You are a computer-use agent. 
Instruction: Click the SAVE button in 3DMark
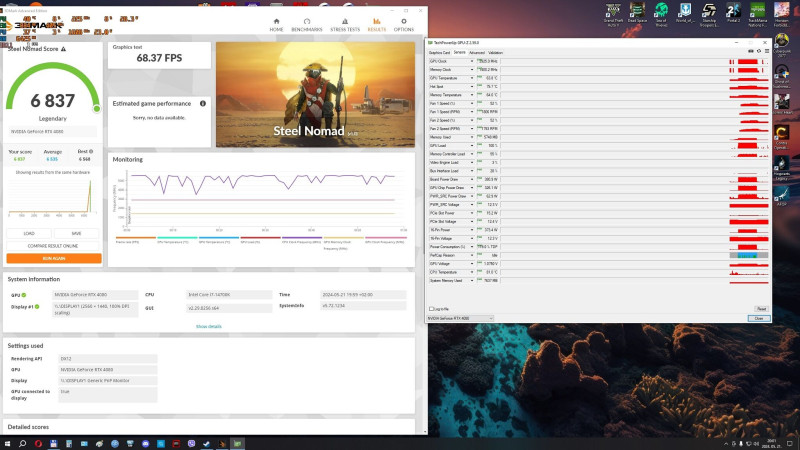coord(77,233)
